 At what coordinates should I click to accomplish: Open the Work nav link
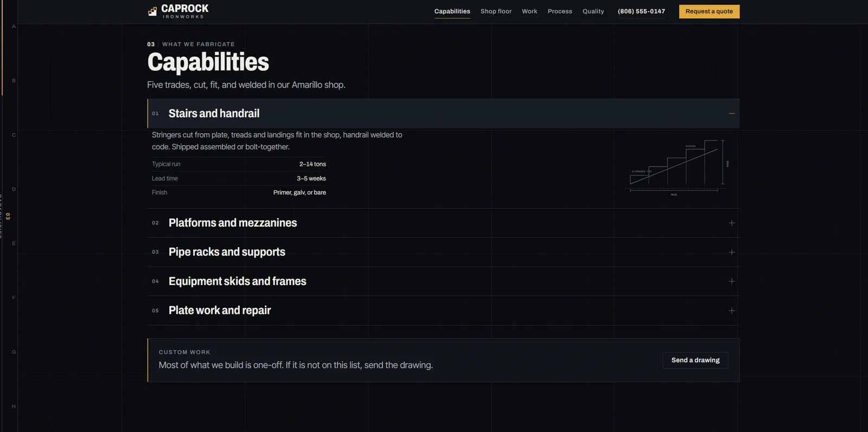529,11
